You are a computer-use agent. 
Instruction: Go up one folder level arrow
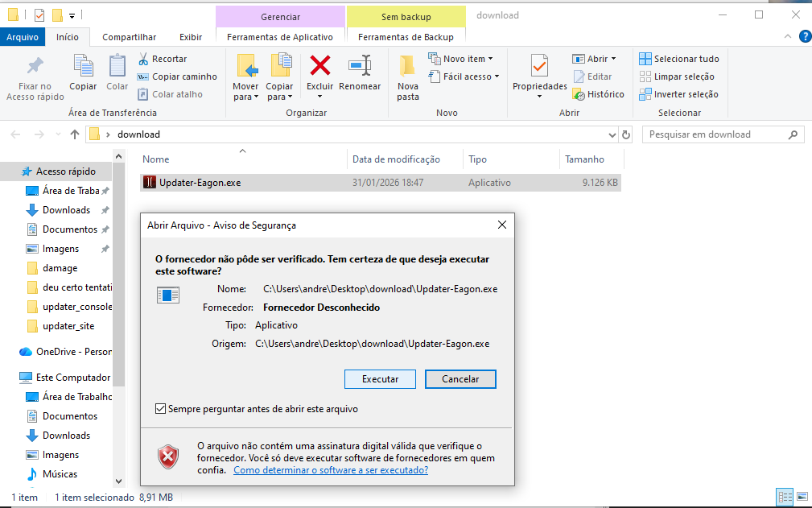point(75,134)
